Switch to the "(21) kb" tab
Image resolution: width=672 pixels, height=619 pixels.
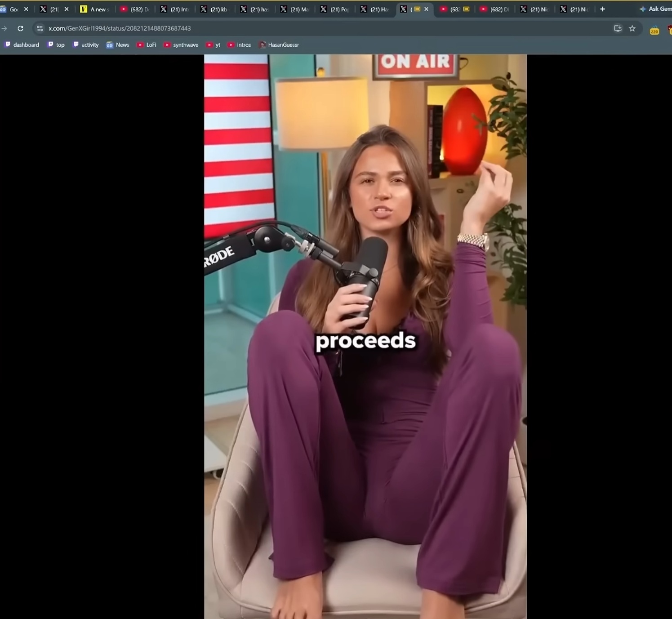[x=215, y=9]
